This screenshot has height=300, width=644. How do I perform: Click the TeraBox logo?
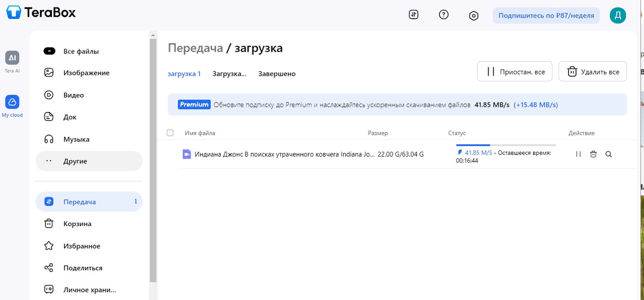(x=41, y=12)
